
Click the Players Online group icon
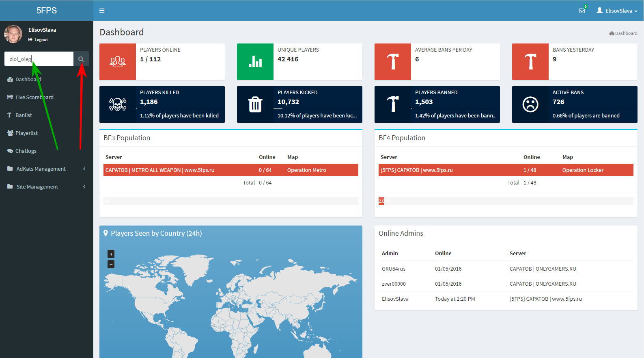[118, 62]
